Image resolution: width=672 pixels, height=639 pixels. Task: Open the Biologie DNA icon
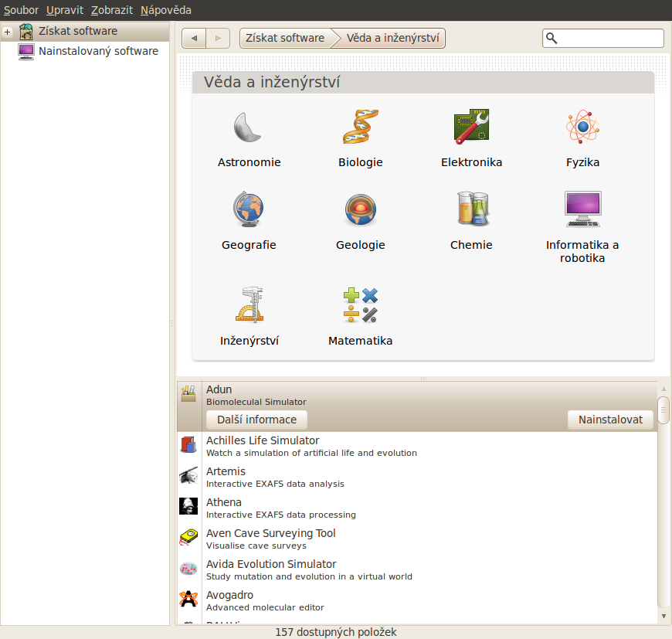361,127
